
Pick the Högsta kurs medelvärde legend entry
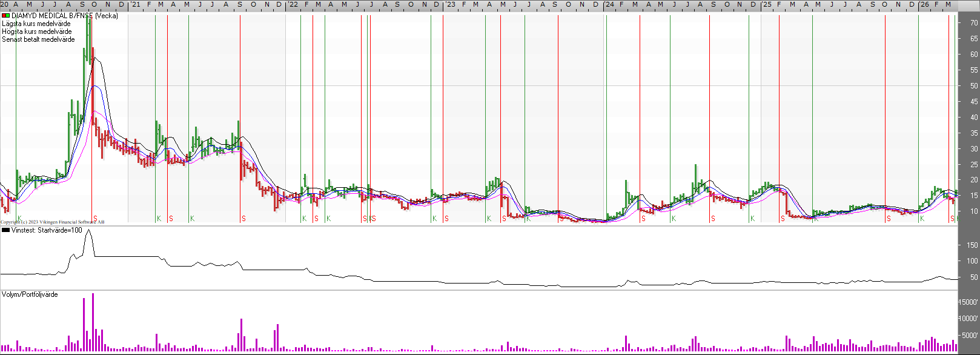click(x=37, y=32)
